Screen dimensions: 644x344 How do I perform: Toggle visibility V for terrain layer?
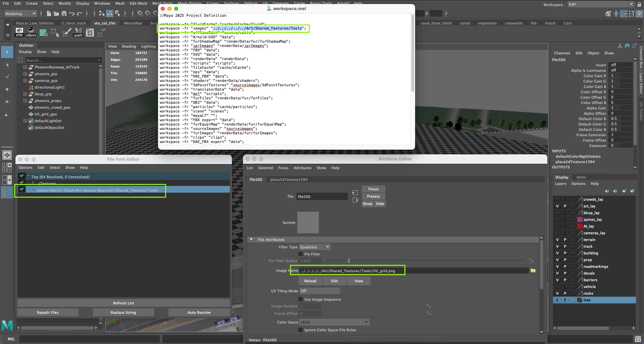[x=557, y=240]
